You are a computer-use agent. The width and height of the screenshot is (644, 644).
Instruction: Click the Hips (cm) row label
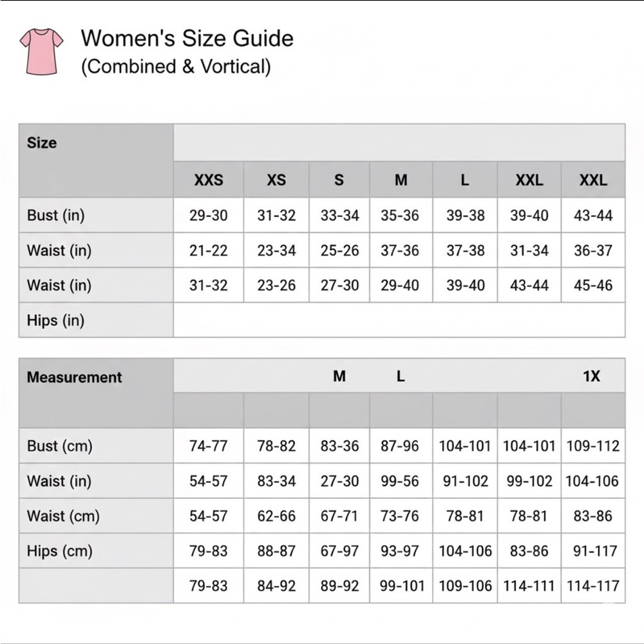60,551
